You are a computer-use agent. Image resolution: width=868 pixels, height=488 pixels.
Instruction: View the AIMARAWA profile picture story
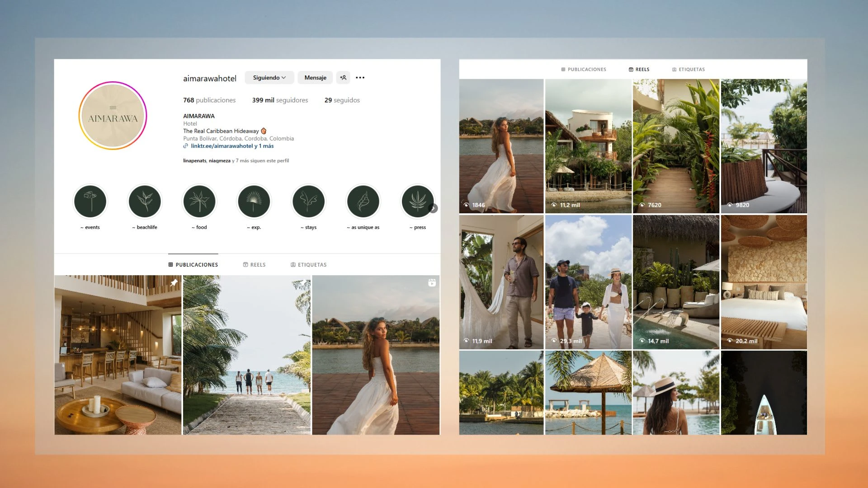coord(113,116)
